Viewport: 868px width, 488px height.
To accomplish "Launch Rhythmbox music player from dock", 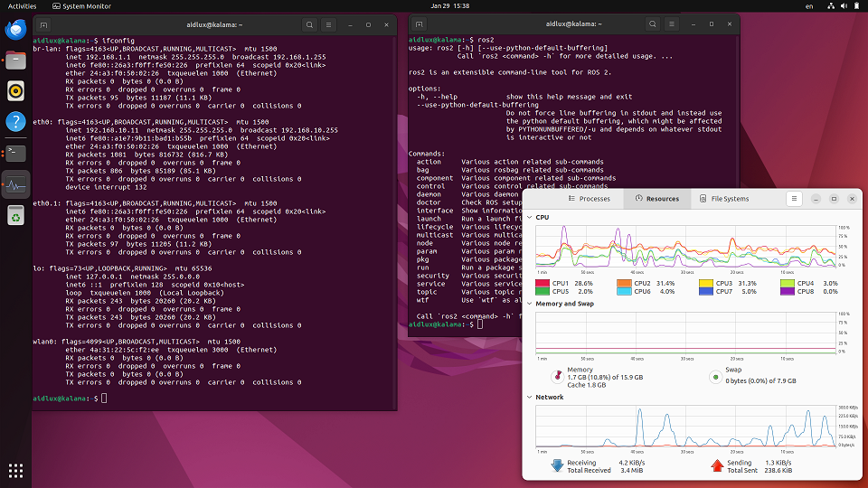I will (x=15, y=90).
